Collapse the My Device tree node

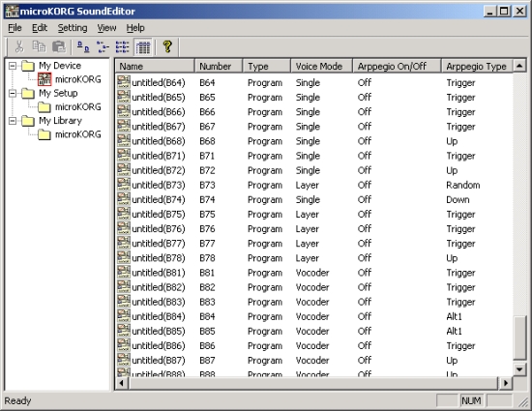click(13, 66)
